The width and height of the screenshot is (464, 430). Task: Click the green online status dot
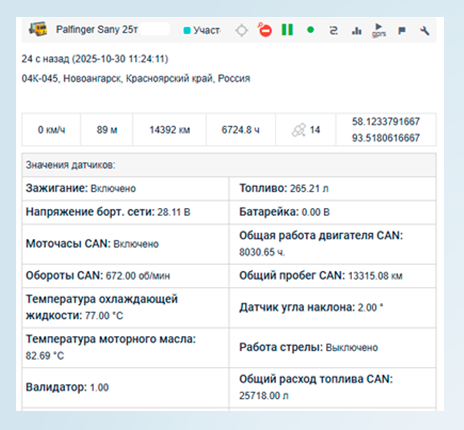tap(310, 30)
